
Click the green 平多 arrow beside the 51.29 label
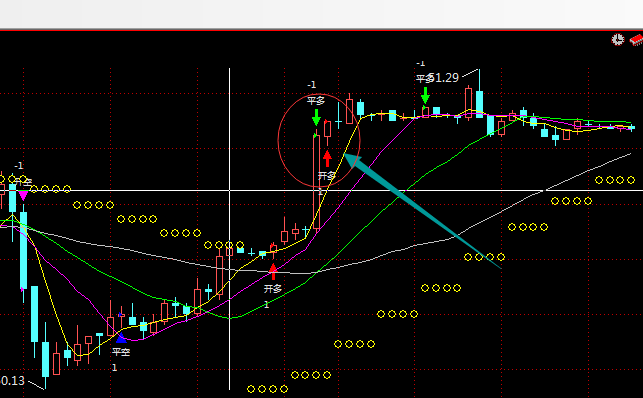coord(425,96)
